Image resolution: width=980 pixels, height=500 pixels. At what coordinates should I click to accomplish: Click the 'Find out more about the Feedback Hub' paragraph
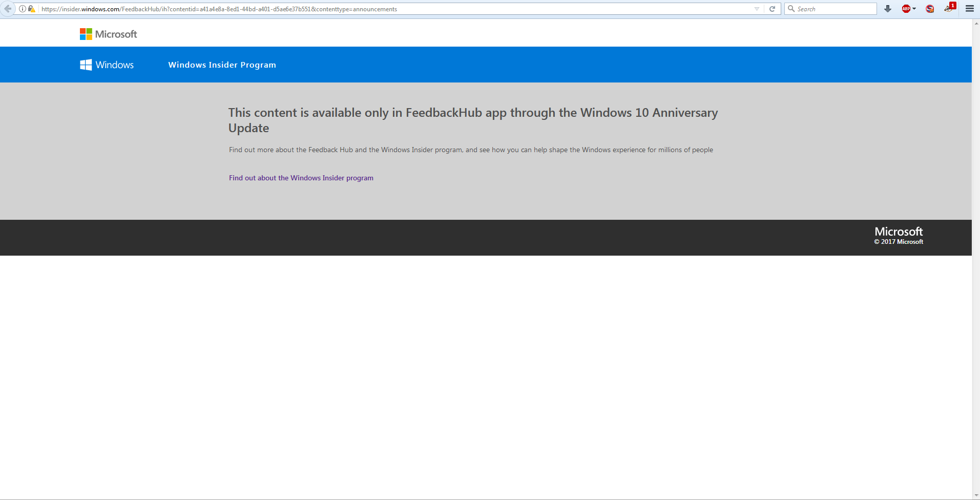click(471, 150)
